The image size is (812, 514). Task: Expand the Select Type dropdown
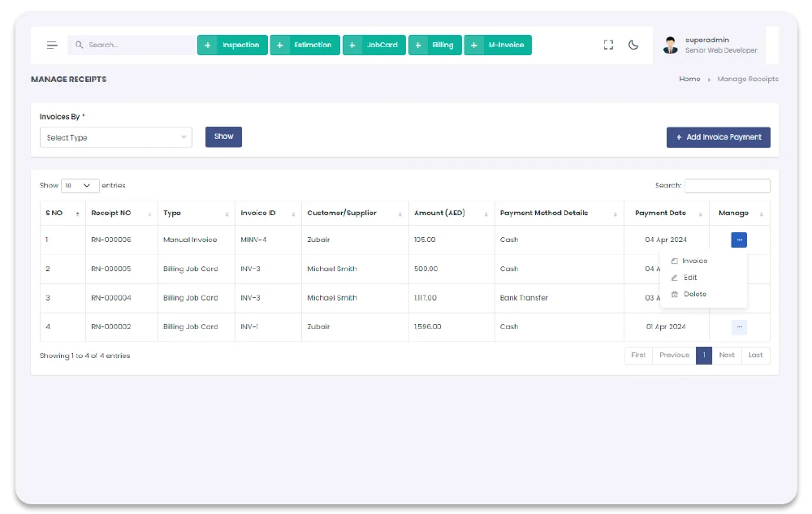[x=116, y=138]
